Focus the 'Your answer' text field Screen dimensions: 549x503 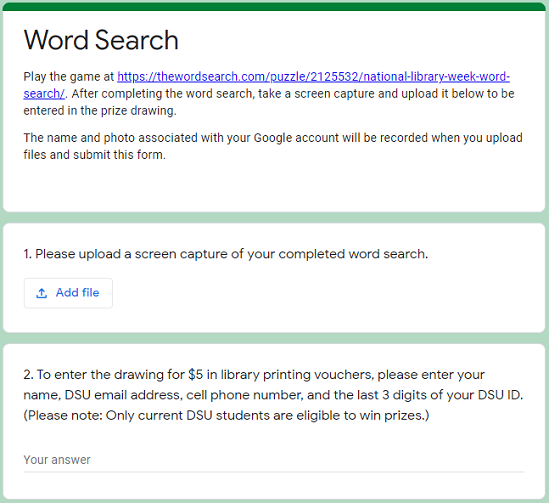(x=274, y=460)
